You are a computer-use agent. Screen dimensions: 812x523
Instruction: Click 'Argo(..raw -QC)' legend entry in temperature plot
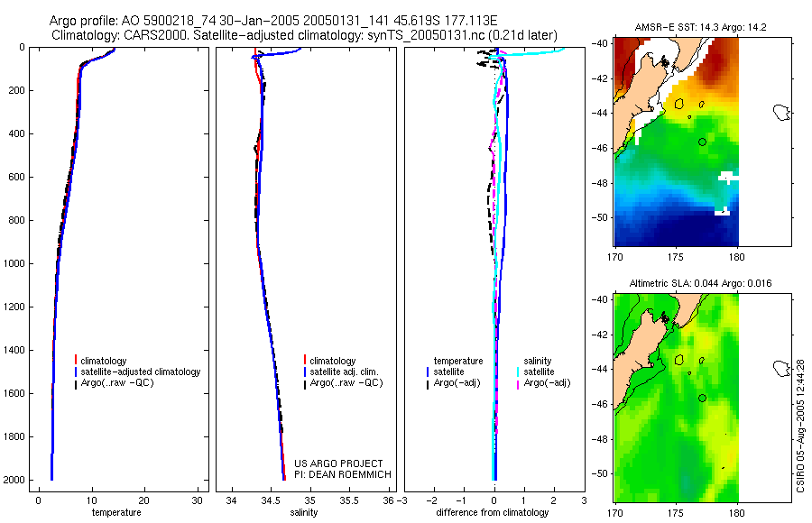117,382
